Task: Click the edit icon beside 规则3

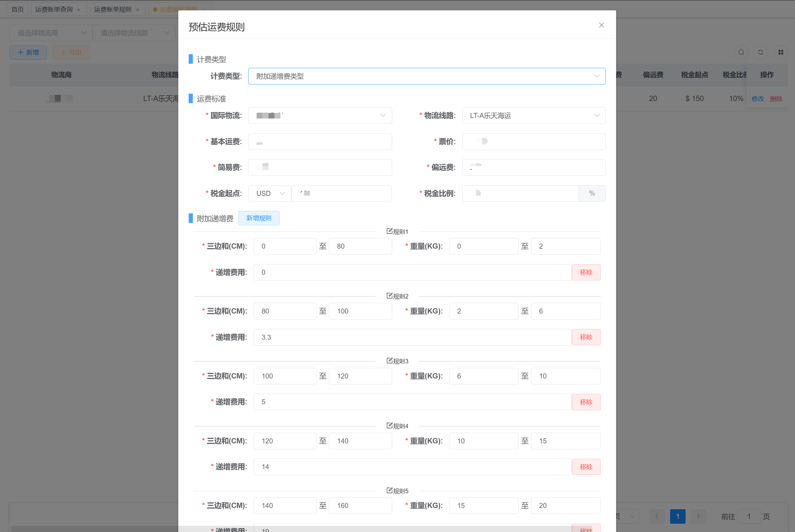Action: 389,361
